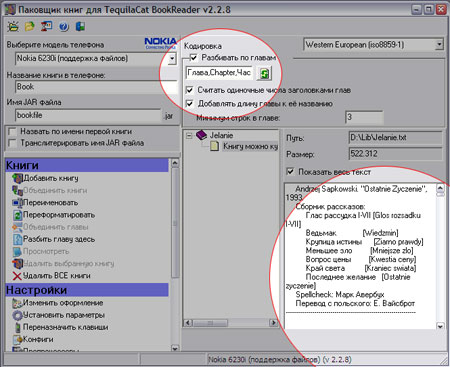Click the Просмотреть icon
This screenshot has height=367, width=450.
click(x=17, y=251)
